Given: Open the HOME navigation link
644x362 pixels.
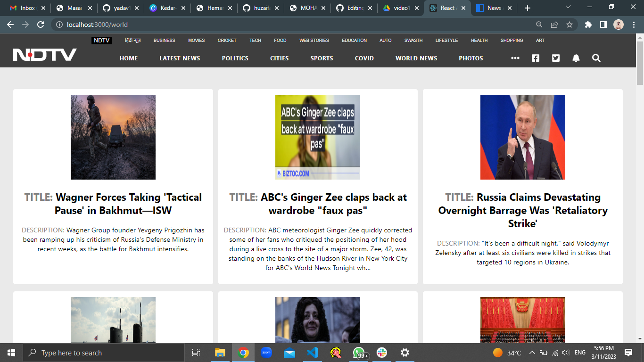Looking at the screenshot, I should coord(129,58).
